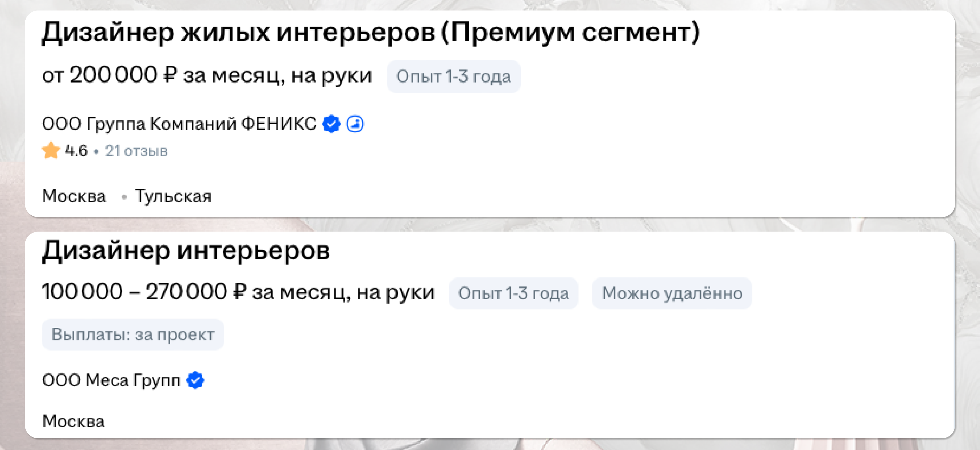Image resolution: width=980 pixels, height=450 pixels.
Task: Click the blue circle icon after ФЕНИКС badge
Action: pyautogui.click(x=355, y=124)
